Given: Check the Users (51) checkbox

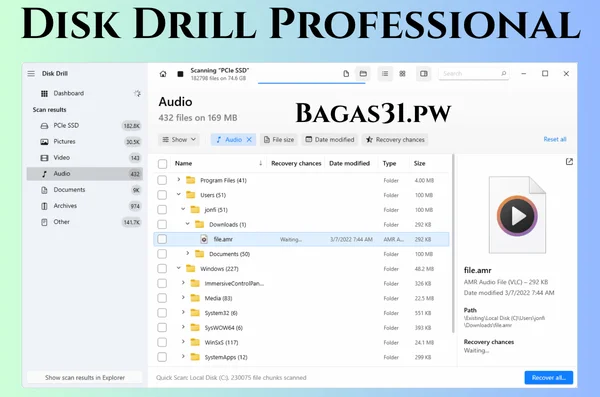Looking at the screenshot, I should click(162, 195).
